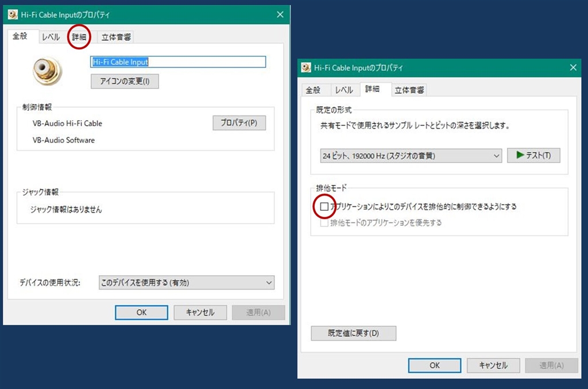This screenshot has height=389, width=588.
Task: Toggle exclusive control アプリケーション checkbox
Action: coord(324,207)
